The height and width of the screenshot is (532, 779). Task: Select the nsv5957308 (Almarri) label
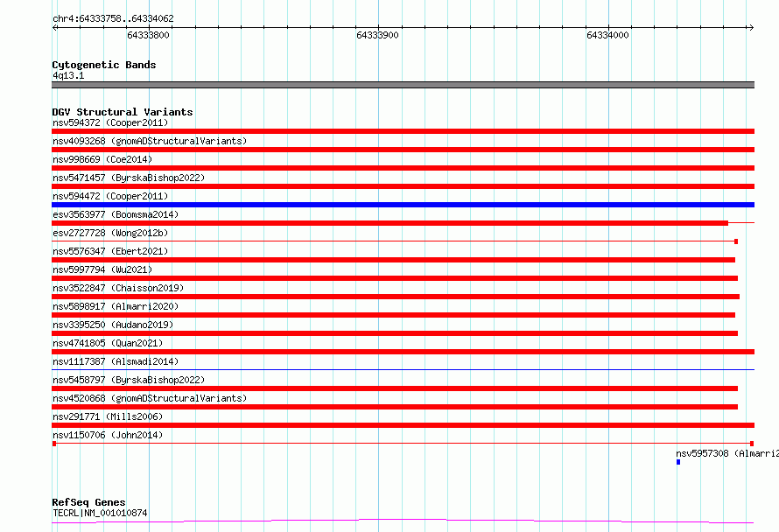pyautogui.click(x=727, y=453)
